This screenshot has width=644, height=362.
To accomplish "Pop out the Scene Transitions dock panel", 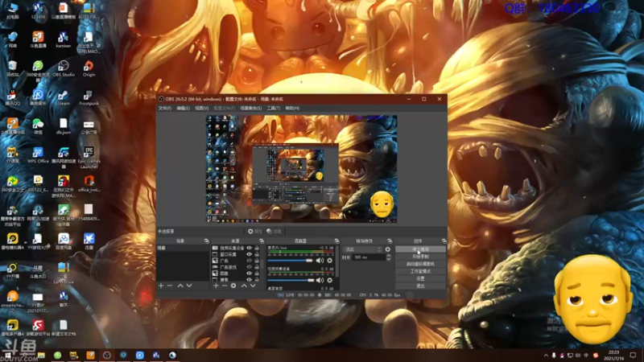I will click(x=390, y=241).
